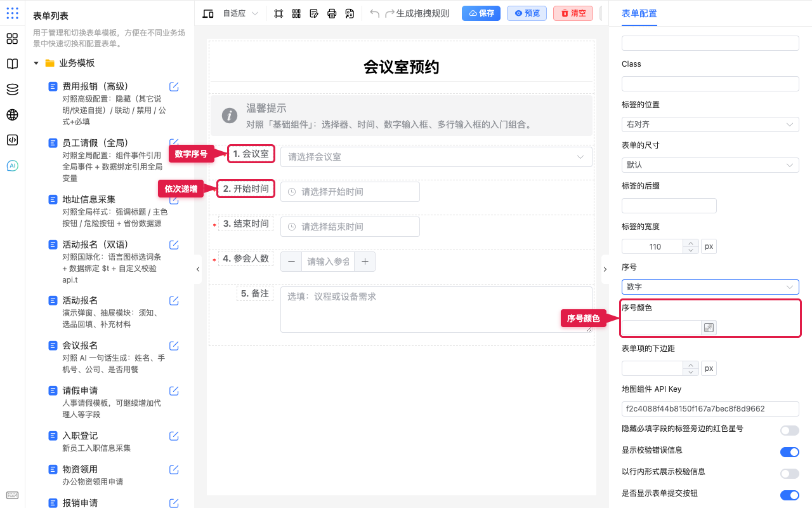Edit the 会议报名 template

click(174, 346)
